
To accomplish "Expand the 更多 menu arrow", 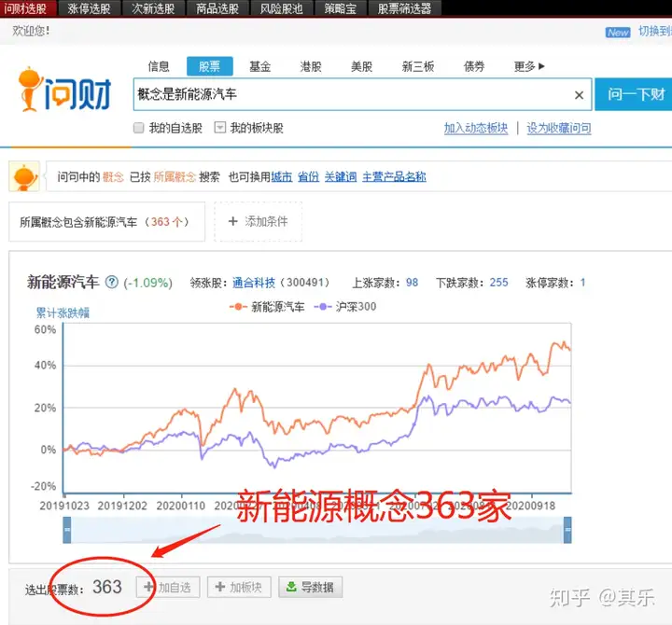I will pos(541,66).
